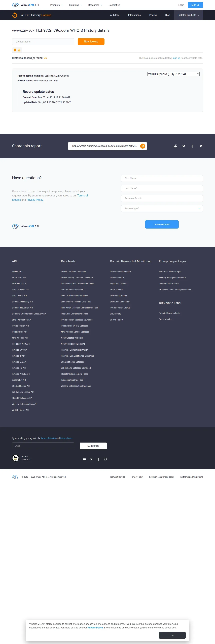Viewport: 215px width, 644px height.
Task: Open Privacy Policy in questions section
Action: 35,200
